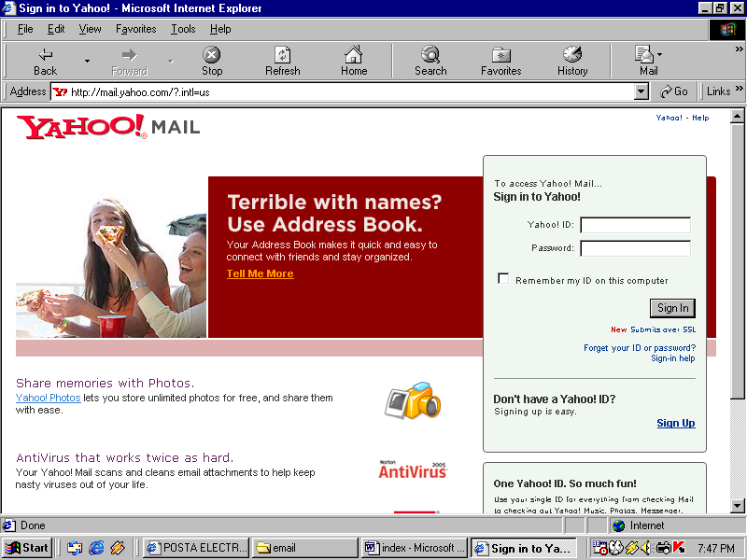Image resolution: width=747 pixels, height=560 pixels.
Task: Show more toolbar buttons chevron
Action: [x=739, y=49]
